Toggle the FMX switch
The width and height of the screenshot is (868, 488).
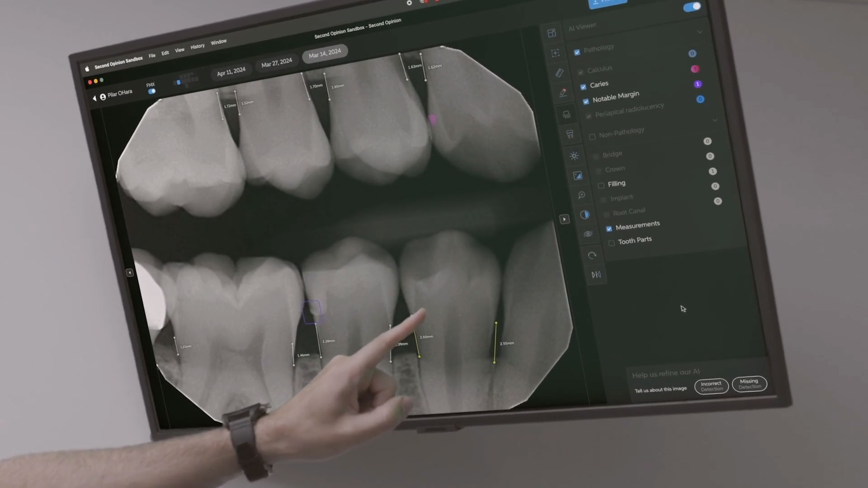[x=152, y=91]
